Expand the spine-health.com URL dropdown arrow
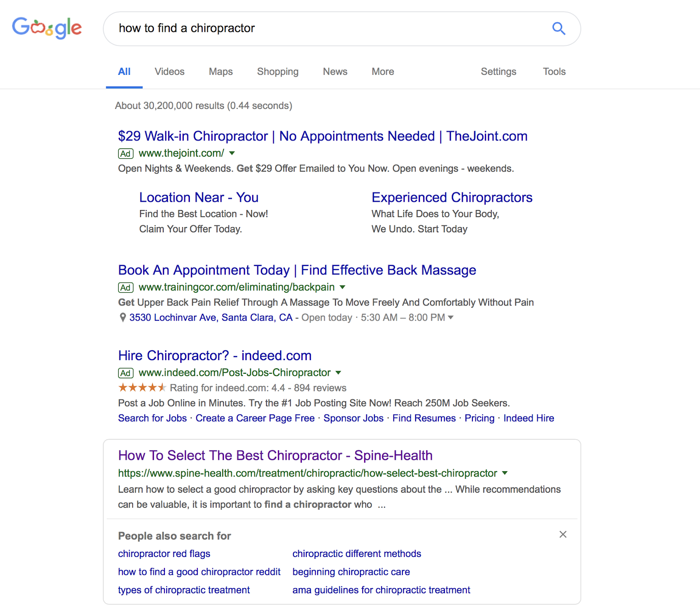Viewport: 700px width, 613px height. pos(505,473)
